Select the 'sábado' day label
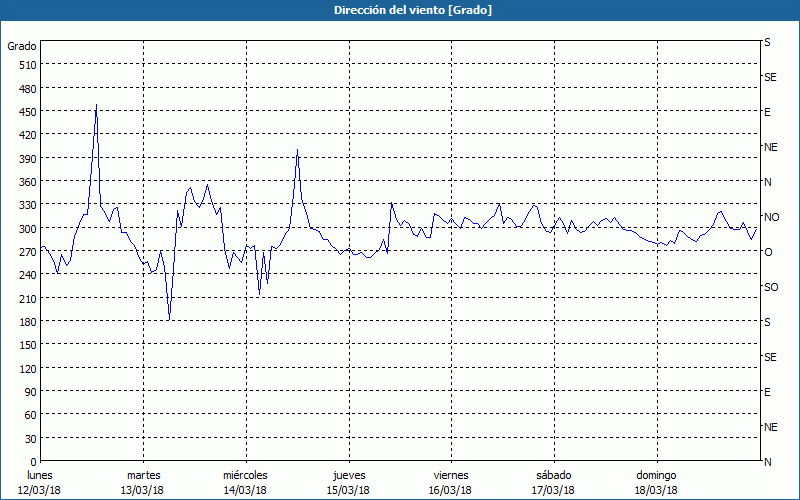800x500 pixels. coord(553,475)
